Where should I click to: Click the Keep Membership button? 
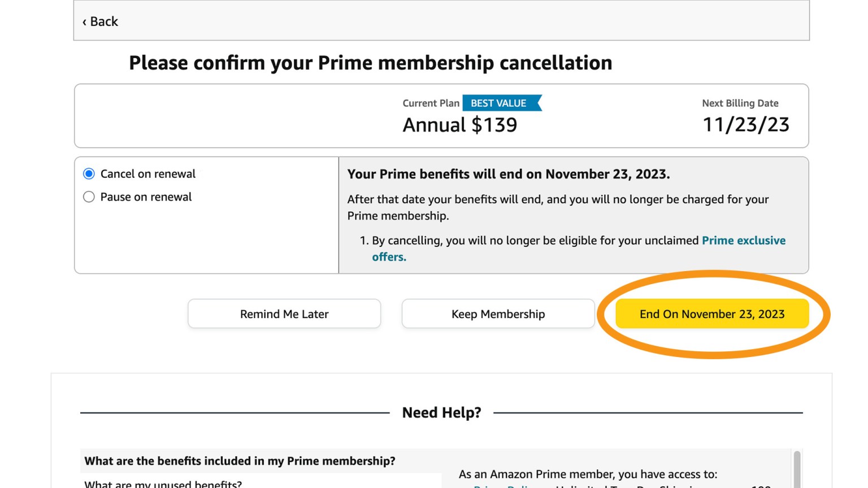pyautogui.click(x=498, y=314)
